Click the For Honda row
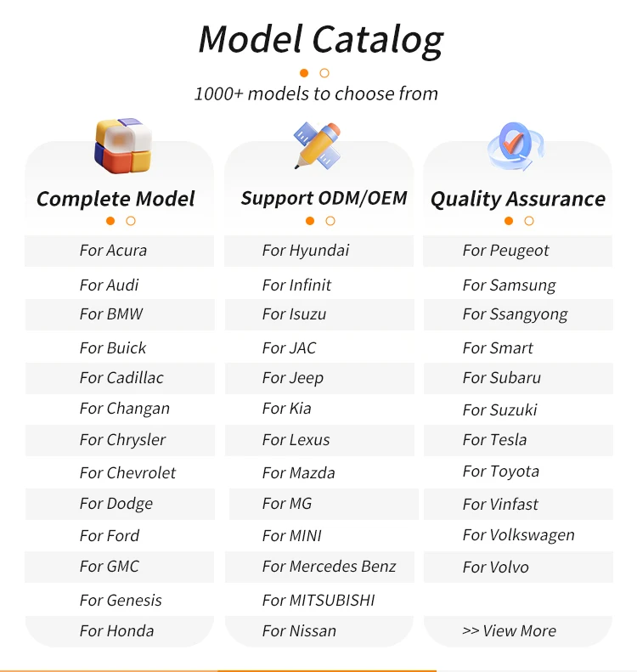This screenshot has width=637, height=672. [x=116, y=630]
